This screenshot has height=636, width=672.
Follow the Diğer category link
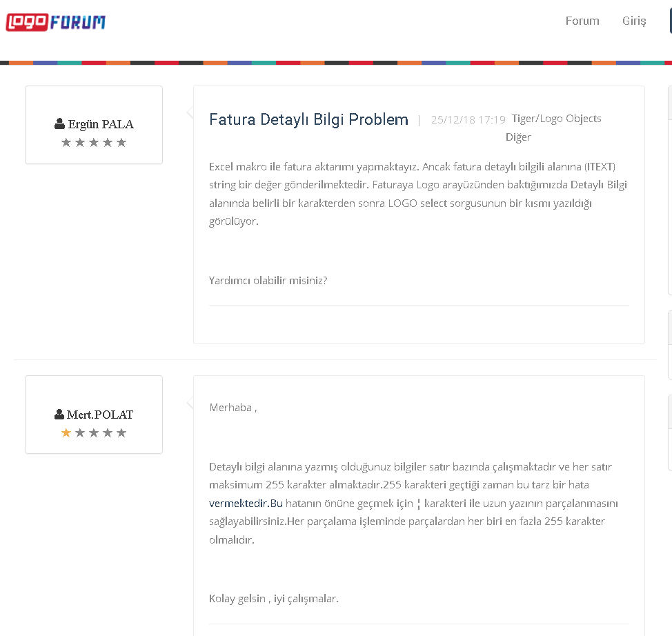pyautogui.click(x=518, y=137)
